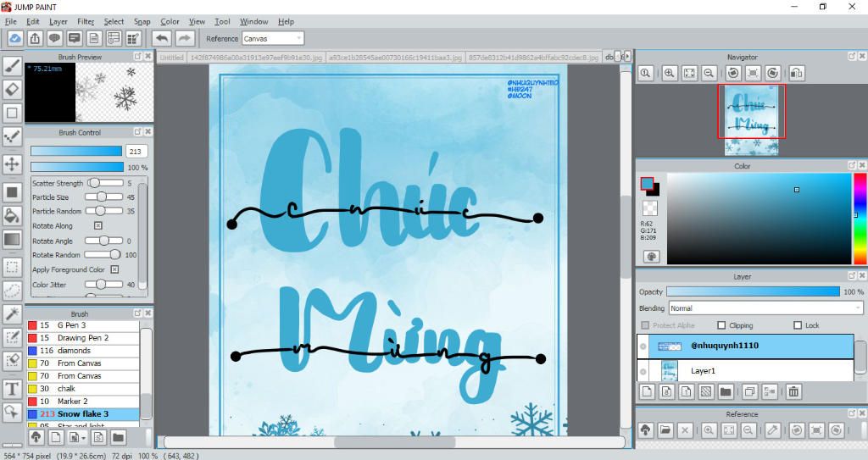The image size is (868, 460).
Task: Click the foreground color swatch
Action: [647, 183]
